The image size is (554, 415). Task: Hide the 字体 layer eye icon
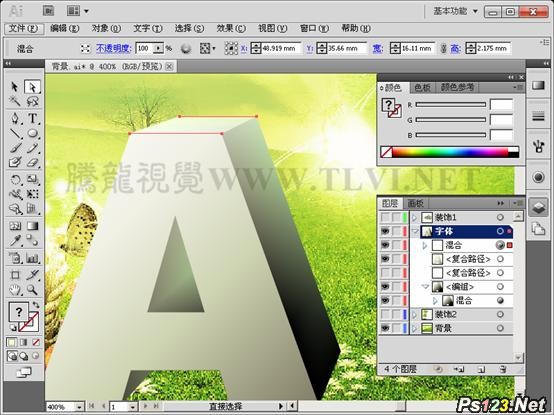(385, 231)
